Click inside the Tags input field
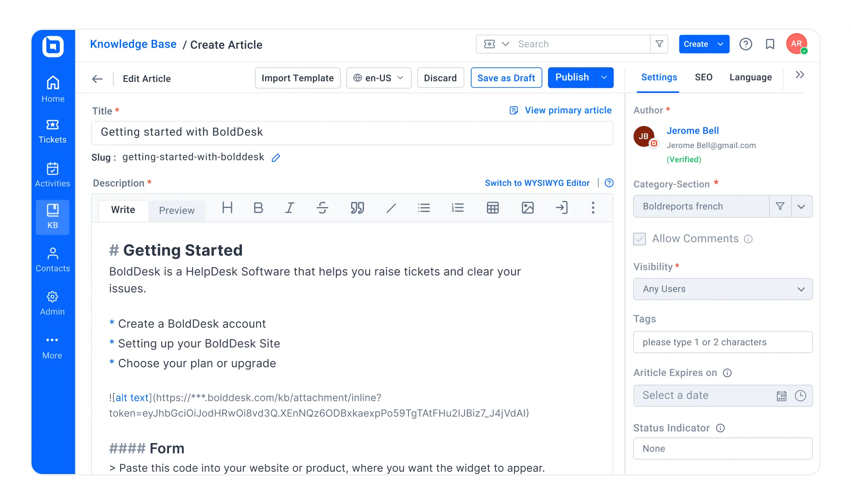851x504 pixels. 723,342
